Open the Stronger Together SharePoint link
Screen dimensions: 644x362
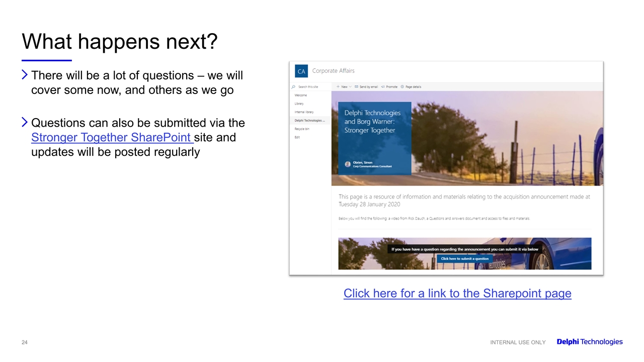tap(112, 137)
